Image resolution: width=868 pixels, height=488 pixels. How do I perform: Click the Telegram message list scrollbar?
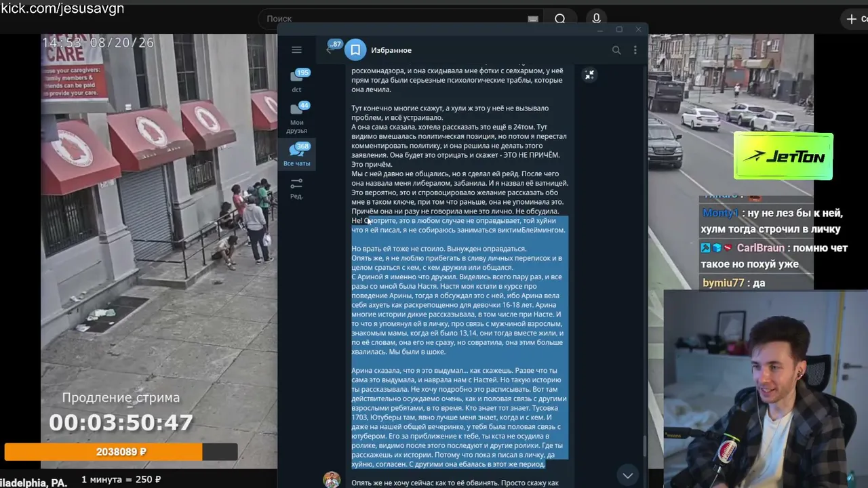point(644,447)
